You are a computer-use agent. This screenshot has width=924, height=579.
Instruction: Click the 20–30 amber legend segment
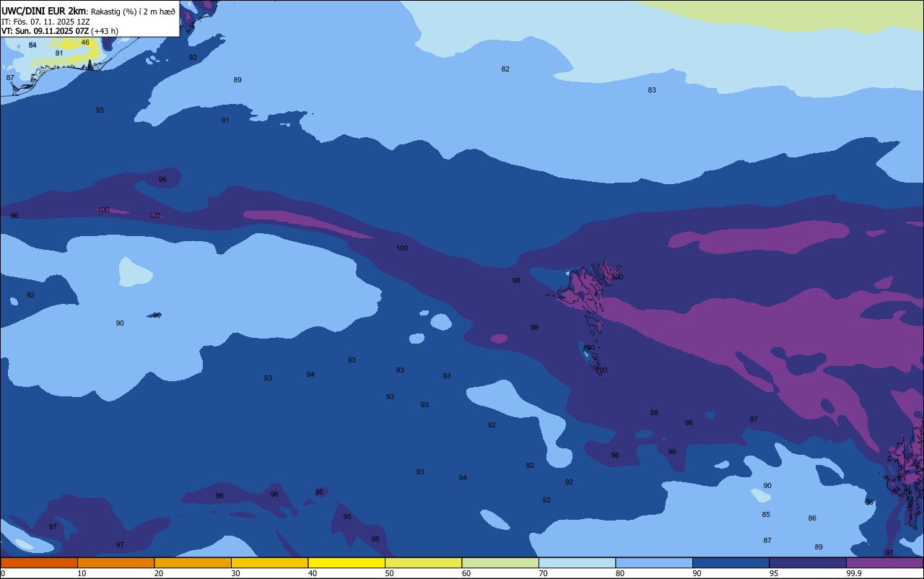pyautogui.click(x=193, y=562)
